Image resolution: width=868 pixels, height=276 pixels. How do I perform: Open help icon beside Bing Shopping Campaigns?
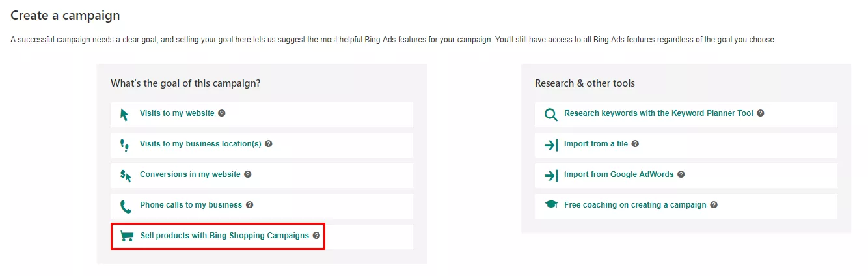click(x=316, y=236)
